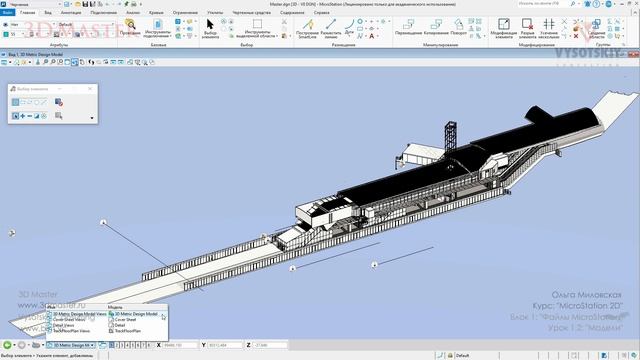Select the Копирование copy tool
The image size is (640, 360).
(x=436, y=27)
